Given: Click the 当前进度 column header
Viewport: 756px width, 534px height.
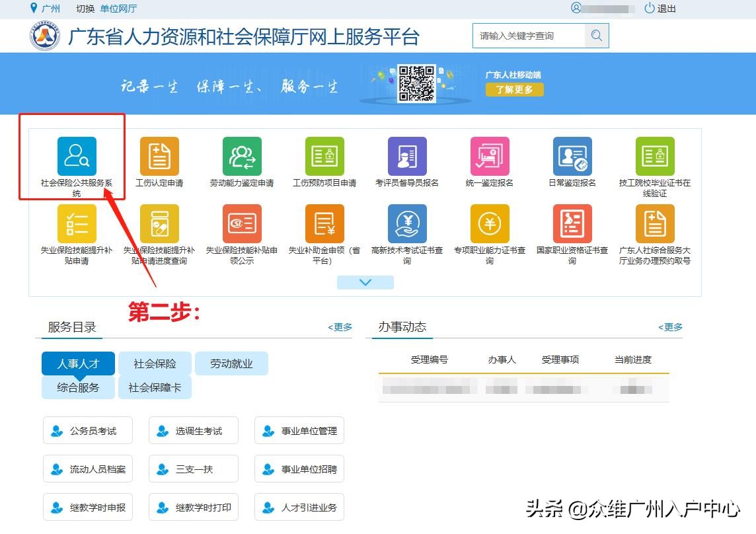Looking at the screenshot, I should pos(633,360).
